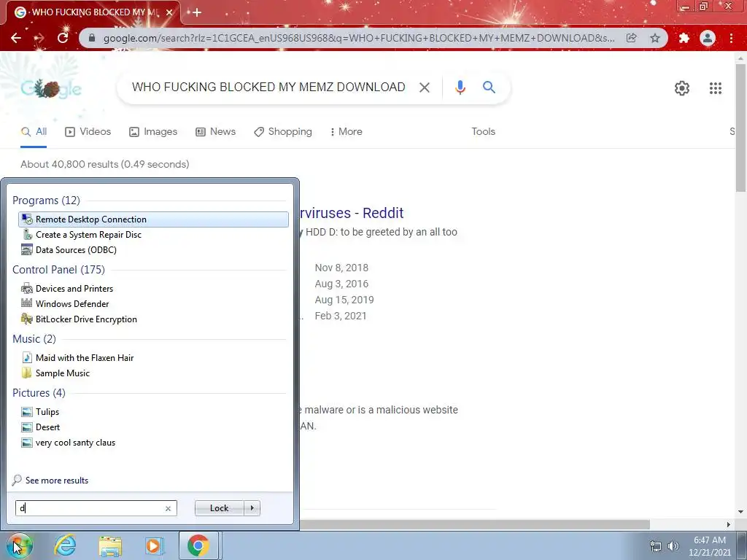Image resolution: width=747 pixels, height=560 pixels.
Task: Switch to News results tab
Action: [216, 132]
